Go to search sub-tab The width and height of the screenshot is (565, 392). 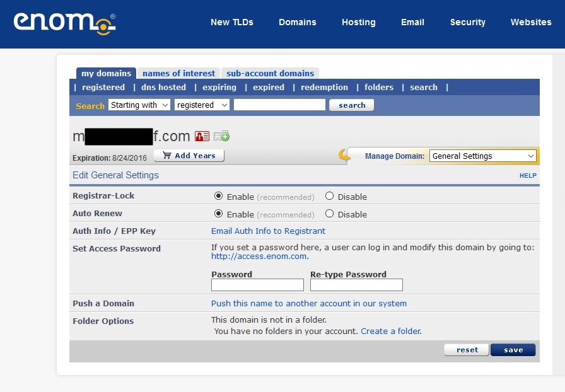click(423, 88)
